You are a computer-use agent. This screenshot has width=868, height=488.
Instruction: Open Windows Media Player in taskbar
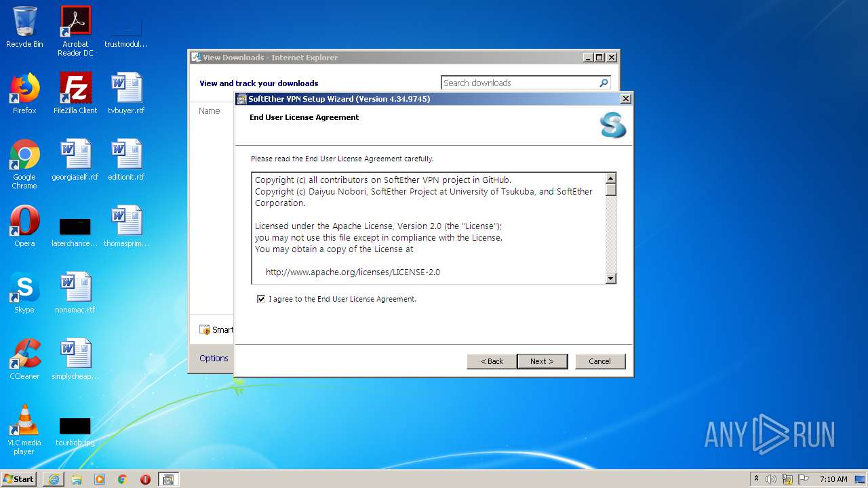100,479
